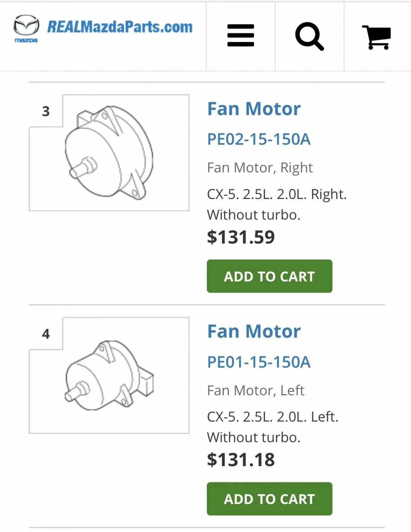Click the diagram reference number 4 badge

tap(46, 334)
